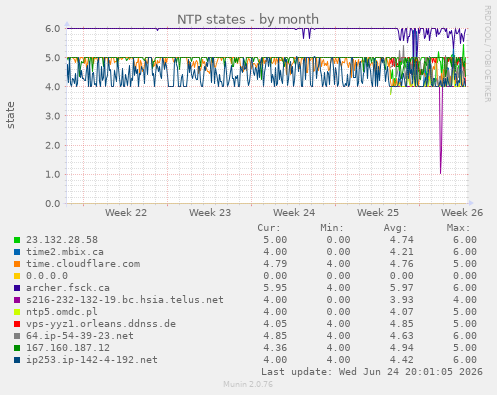Select the legend label ip253.ip-142-4-192.net
The image size is (497, 395).
(x=92, y=360)
